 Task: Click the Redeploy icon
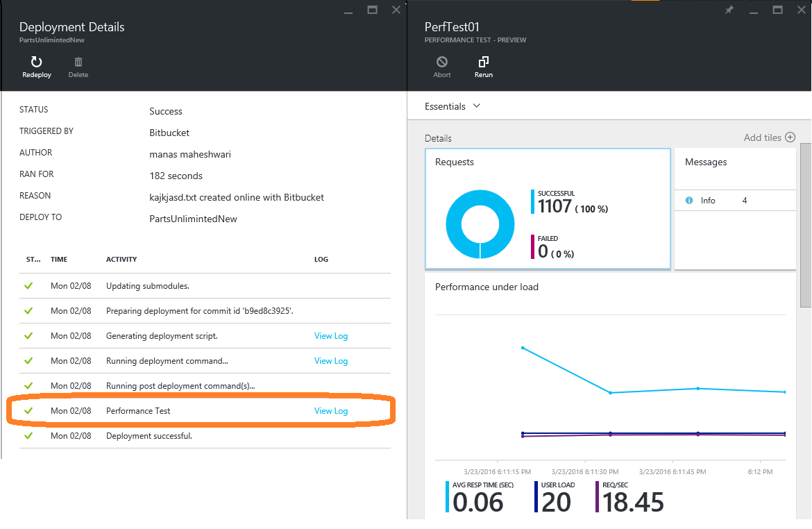36,62
